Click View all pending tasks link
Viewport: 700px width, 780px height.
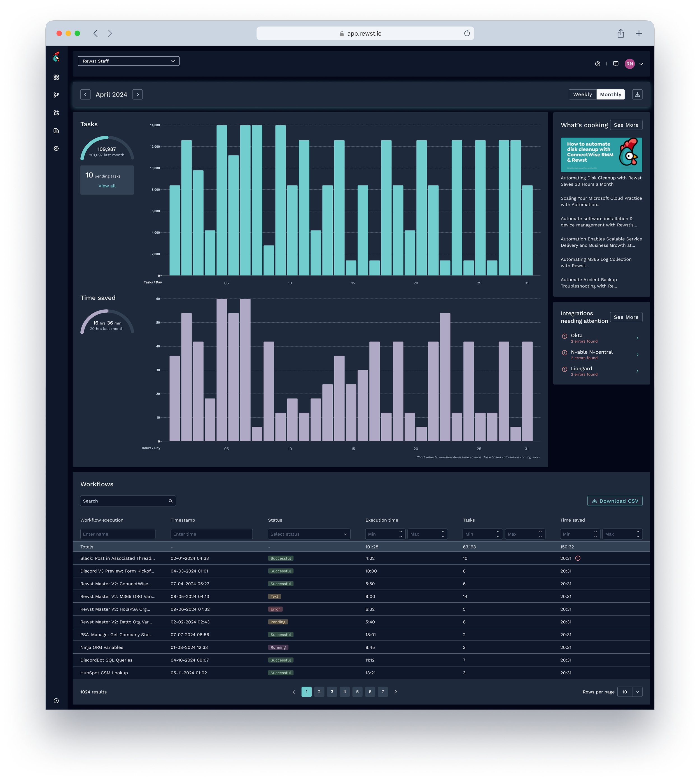pos(107,186)
